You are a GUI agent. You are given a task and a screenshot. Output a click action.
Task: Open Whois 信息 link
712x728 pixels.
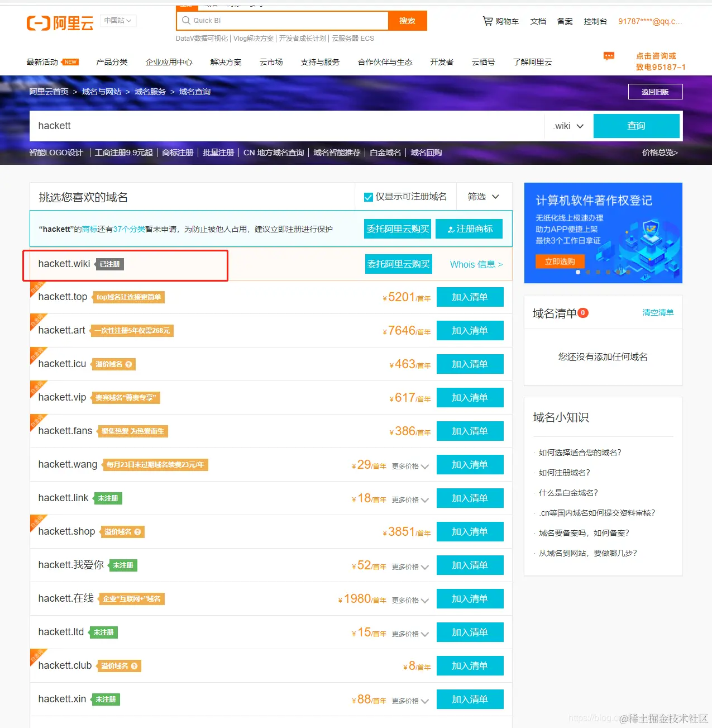tap(476, 264)
